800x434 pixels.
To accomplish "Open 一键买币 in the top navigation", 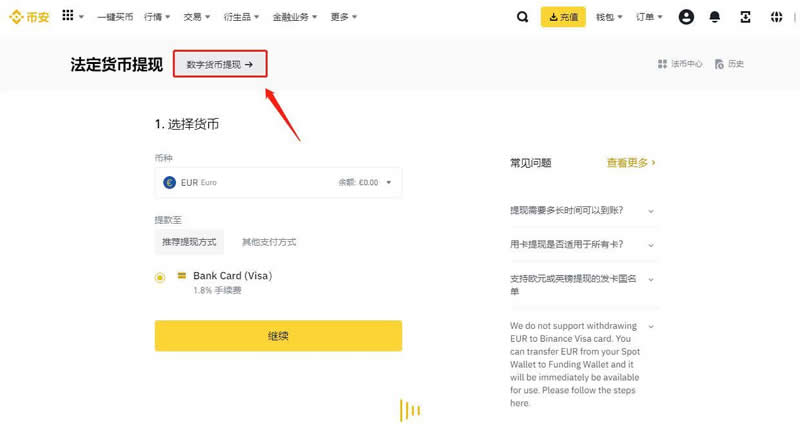I will point(115,17).
